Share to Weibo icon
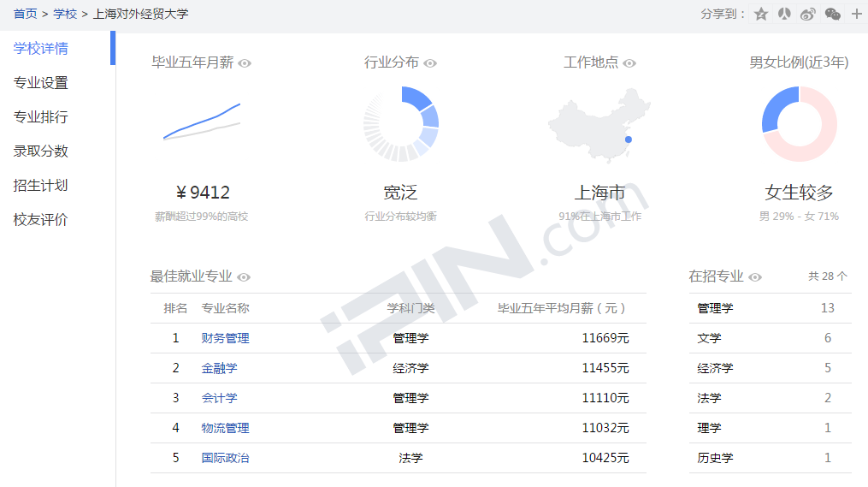 (x=808, y=14)
